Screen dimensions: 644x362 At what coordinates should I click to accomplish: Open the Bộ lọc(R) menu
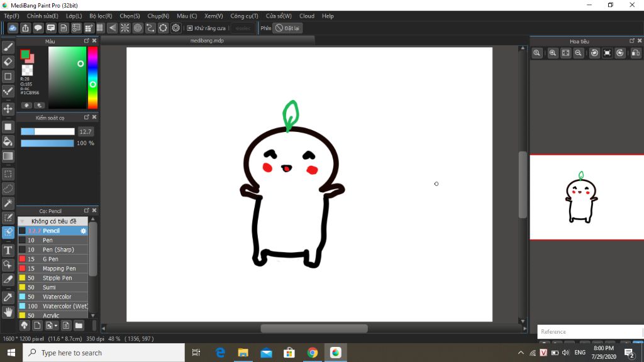[101, 16]
